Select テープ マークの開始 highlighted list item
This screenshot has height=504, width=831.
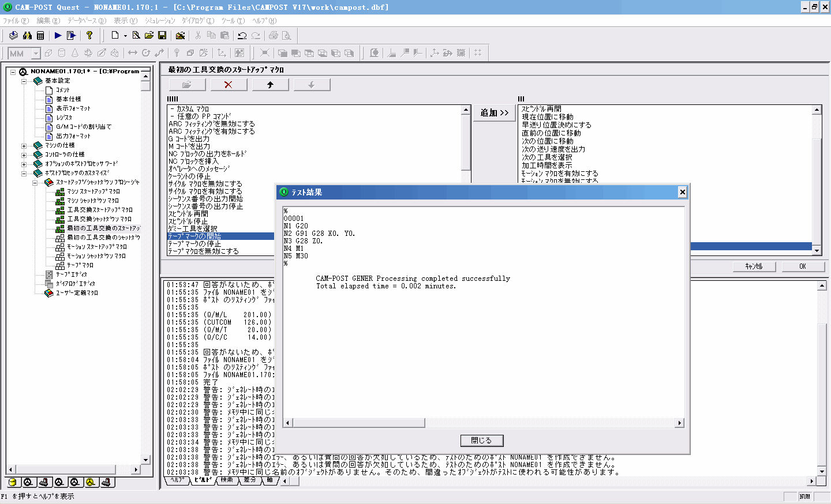click(x=221, y=236)
